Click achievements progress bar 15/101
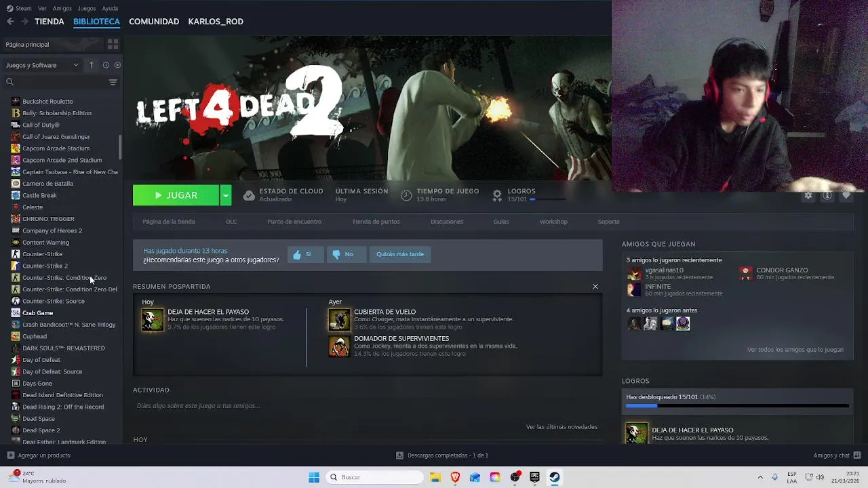Image resolution: width=868 pixels, height=488 pixels. click(737, 406)
